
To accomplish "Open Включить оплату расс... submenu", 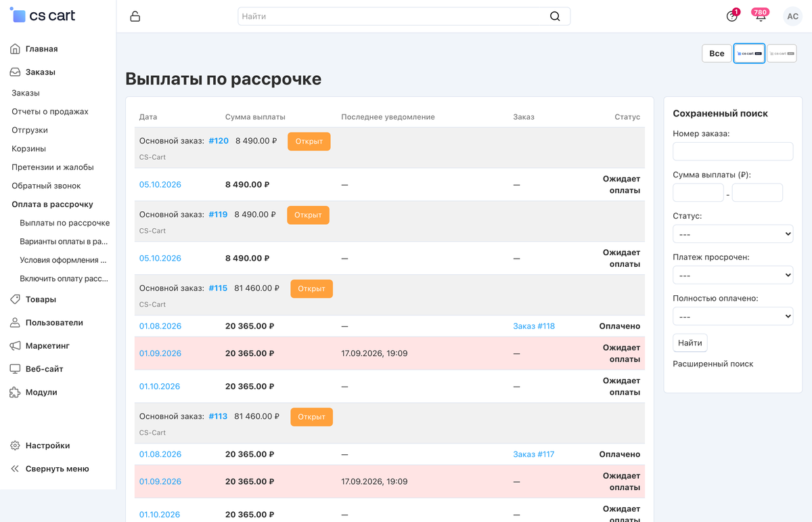I will point(64,278).
